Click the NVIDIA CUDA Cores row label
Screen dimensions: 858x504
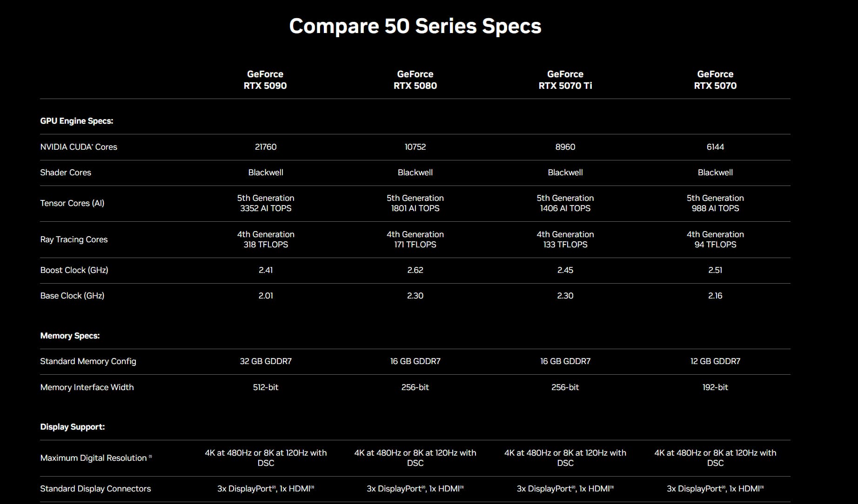point(79,147)
